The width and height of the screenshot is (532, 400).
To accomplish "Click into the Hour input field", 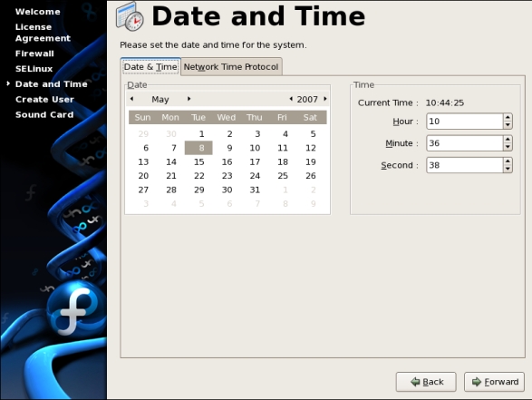I will [464, 122].
